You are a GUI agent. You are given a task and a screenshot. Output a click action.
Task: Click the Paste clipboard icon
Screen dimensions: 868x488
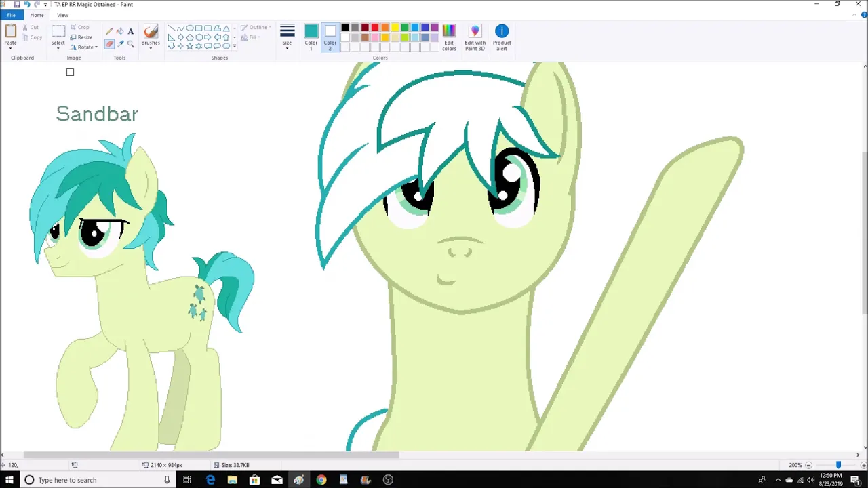tap(11, 31)
